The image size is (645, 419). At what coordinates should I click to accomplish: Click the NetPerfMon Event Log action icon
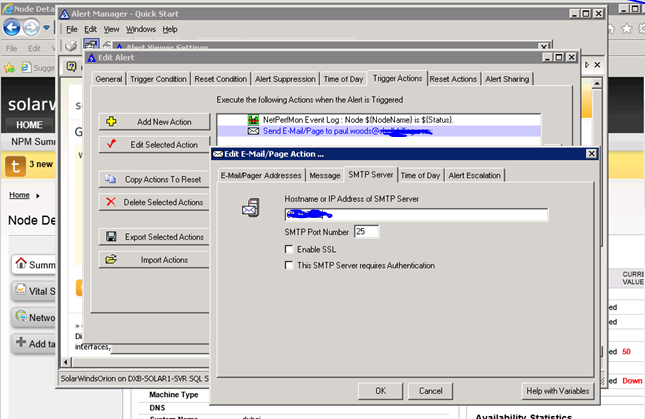(x=253, y=120)
